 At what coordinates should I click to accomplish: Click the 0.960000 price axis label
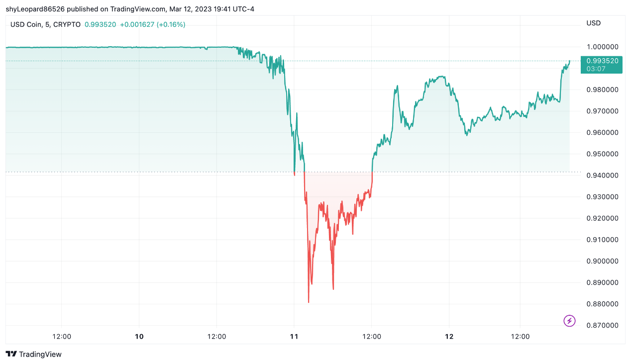pyautogui.click(x=602, y=132)
